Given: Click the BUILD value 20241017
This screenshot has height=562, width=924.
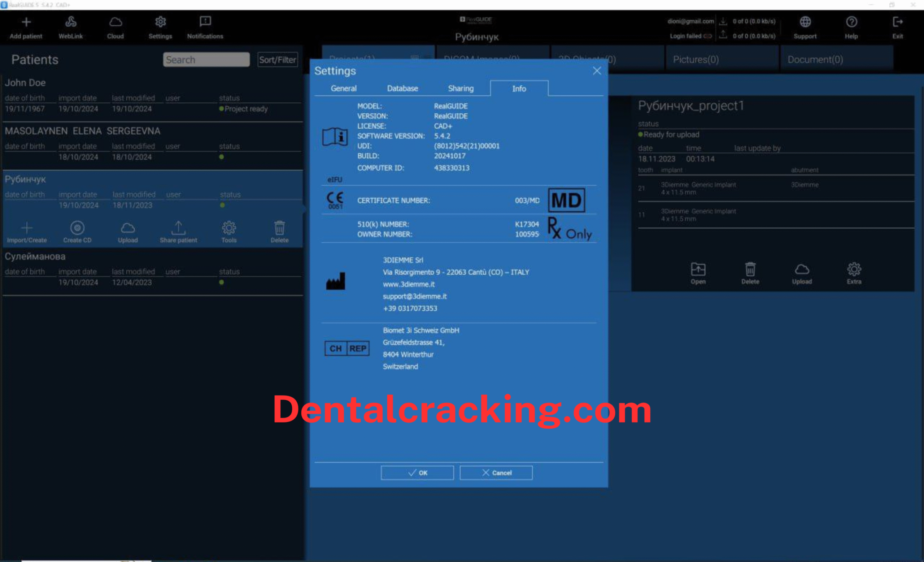Looking at the screenshot, I should click(x=450, y=156).
